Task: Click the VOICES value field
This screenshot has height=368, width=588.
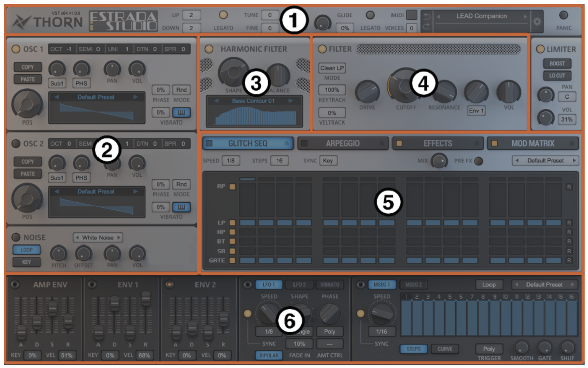Action: point(412,27)
